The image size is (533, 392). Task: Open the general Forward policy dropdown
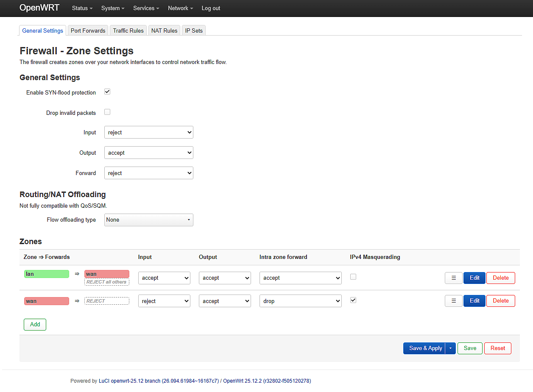(x=148, y=173)
